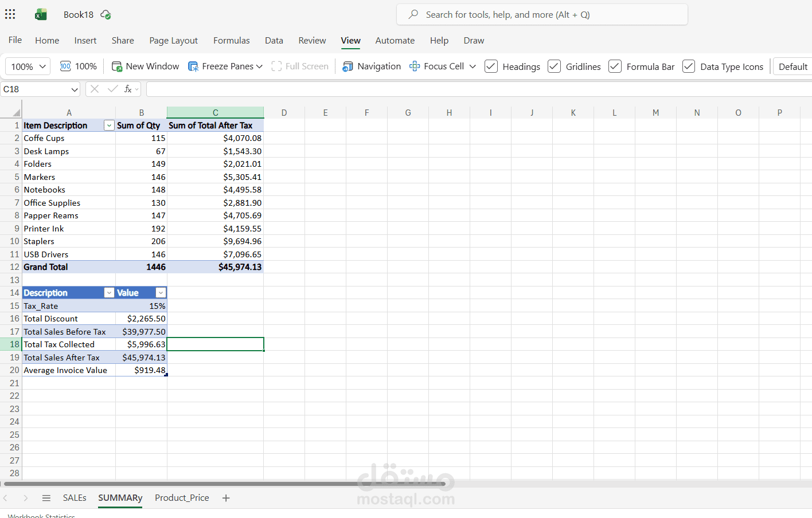The height and width of the screenshot is (518, 812).
Task: Open Item Description filter dropdown
Action: (109, 125)
